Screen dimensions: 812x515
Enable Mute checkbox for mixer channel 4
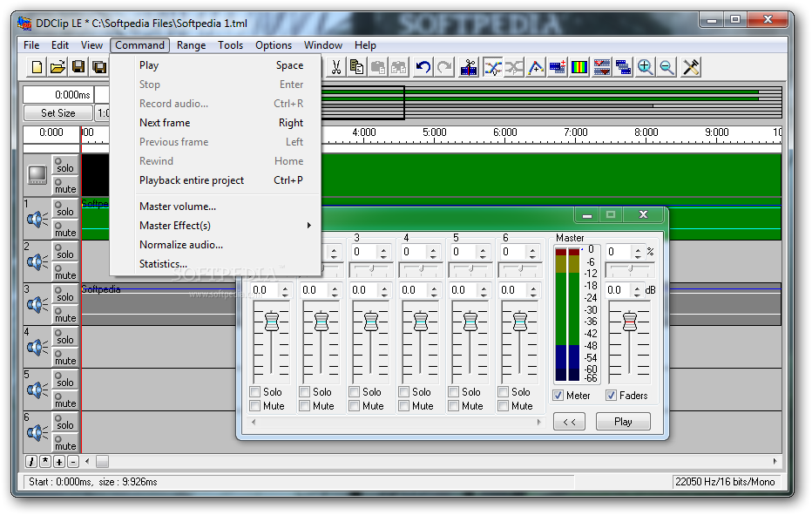[404, 406]
